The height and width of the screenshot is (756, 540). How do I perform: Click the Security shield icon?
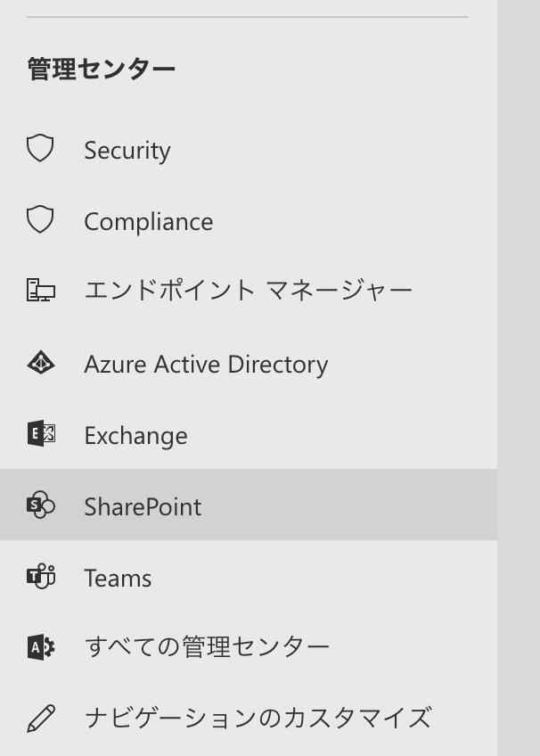click(40, 149)
